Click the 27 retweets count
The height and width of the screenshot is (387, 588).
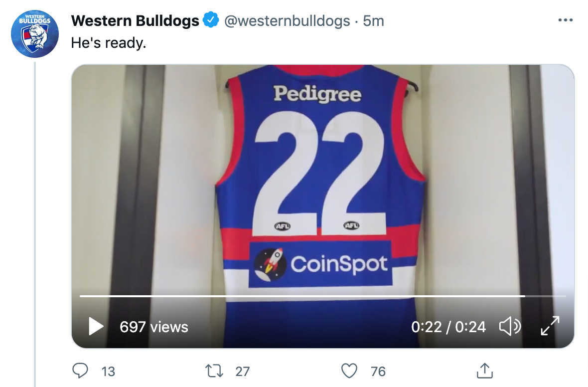click(x=242, y=372)
